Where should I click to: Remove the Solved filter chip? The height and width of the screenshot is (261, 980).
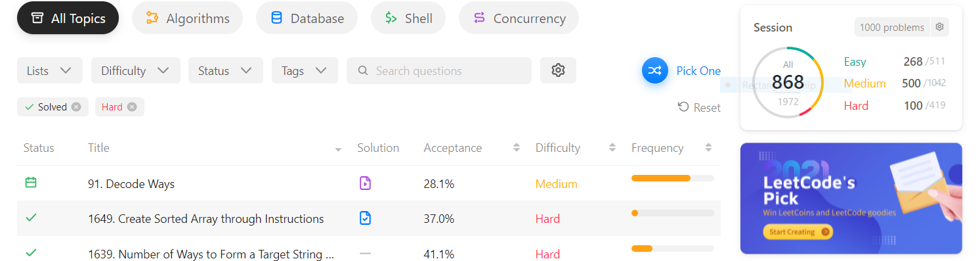[76, 107]
